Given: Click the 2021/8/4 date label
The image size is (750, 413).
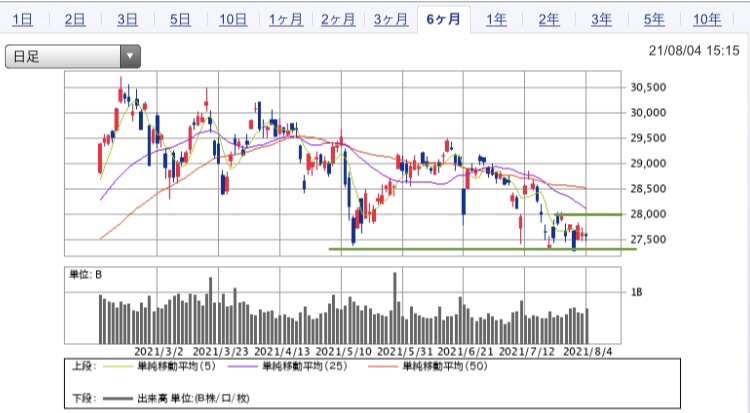Looking at the screenshot, I should (587, 351).
